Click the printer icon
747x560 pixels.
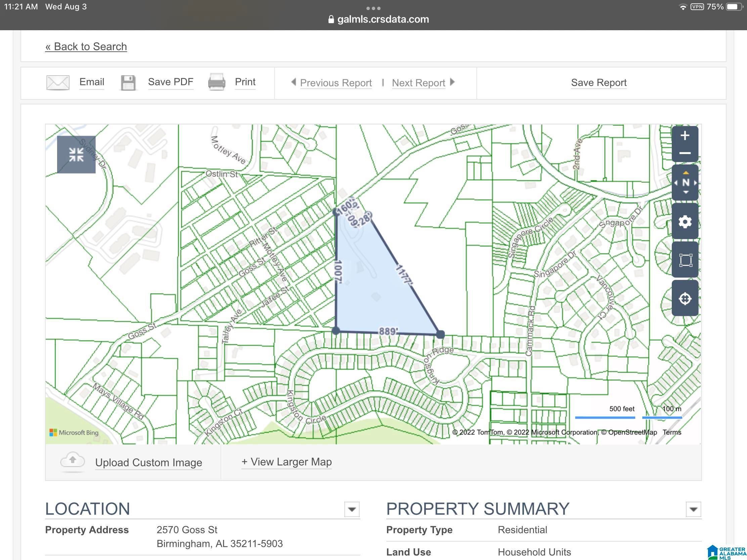tap(216, 82)
